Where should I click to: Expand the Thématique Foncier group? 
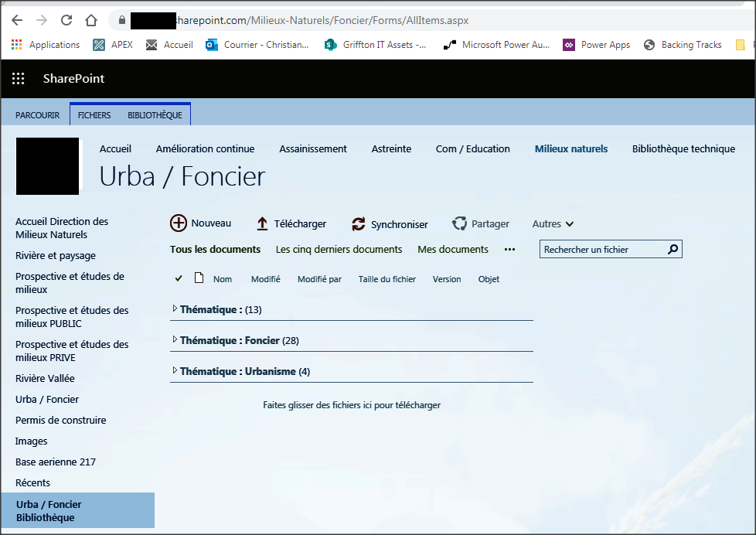pyautogui.click(x=175, y=339)
